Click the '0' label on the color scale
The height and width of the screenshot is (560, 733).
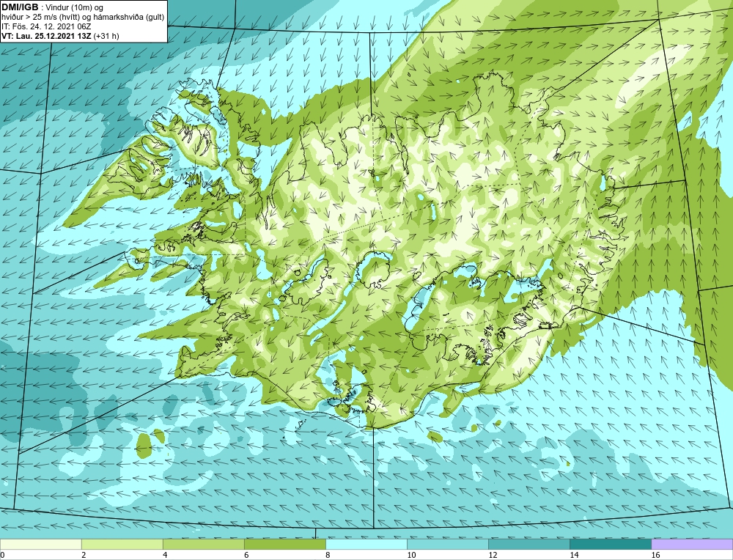pos(2,555)
